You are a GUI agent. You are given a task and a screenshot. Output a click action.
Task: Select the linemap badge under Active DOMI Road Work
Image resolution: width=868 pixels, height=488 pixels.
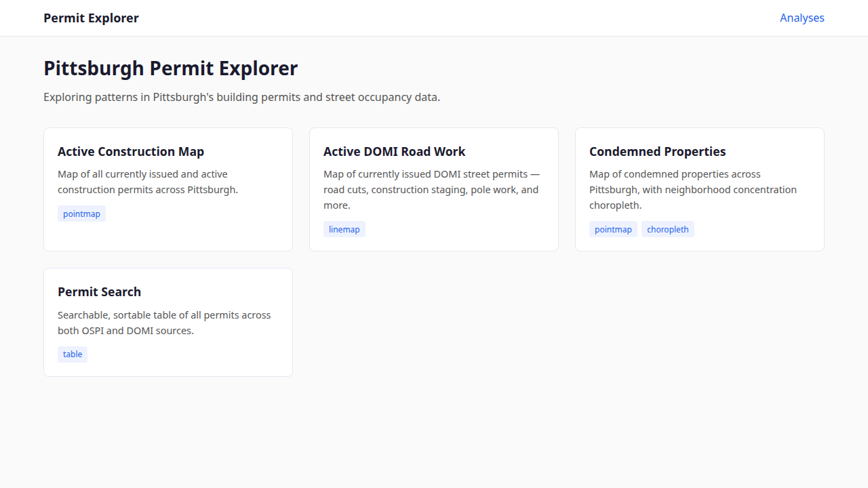(344, 229)
